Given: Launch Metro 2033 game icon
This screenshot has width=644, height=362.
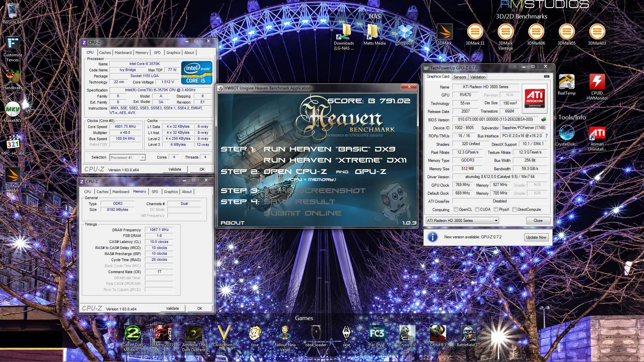Looking at the screenshot, I should (x=163, y=336).
